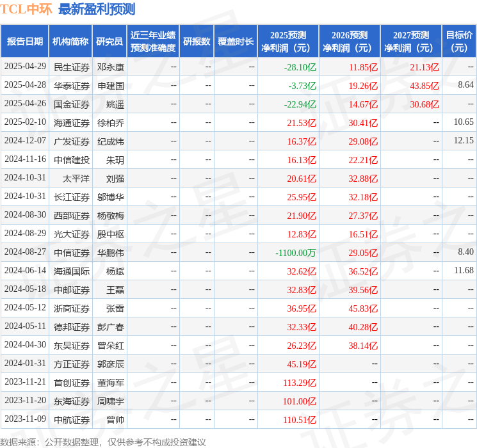Click the target price 12.15
The height and width of the screenshot is (448, 477).
[x=464, y=141]
